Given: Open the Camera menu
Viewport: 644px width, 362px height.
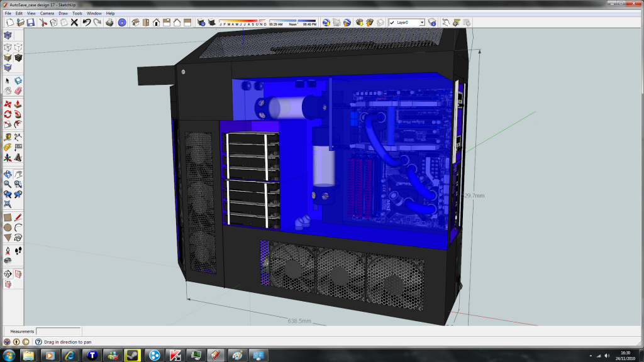Looking at the screenshot, I should [47, 13].
